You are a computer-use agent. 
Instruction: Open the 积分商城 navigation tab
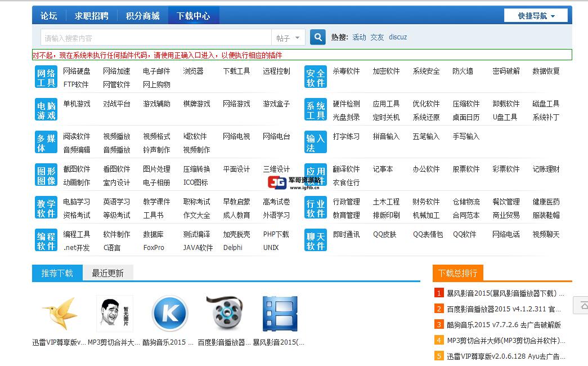pos(142,16)
